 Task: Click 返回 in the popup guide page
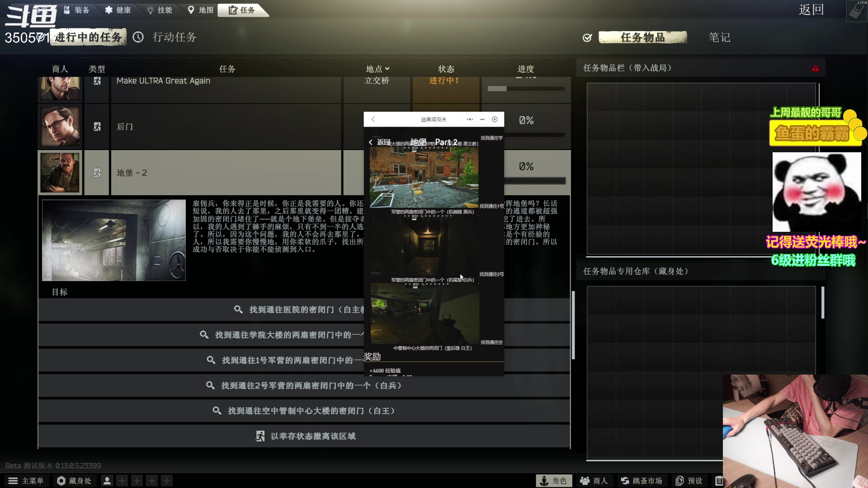pos(380,142)
